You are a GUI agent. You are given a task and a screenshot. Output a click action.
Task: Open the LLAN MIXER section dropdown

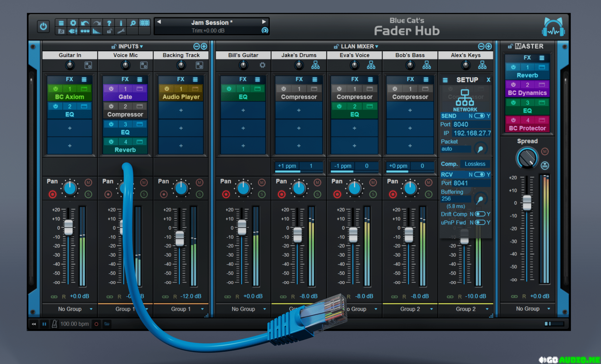(377, 47)
